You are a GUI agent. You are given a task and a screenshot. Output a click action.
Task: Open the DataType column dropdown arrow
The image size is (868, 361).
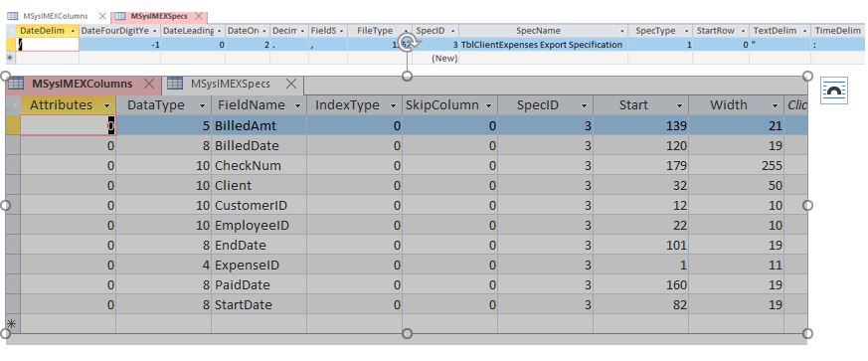(x=202, y=105)
